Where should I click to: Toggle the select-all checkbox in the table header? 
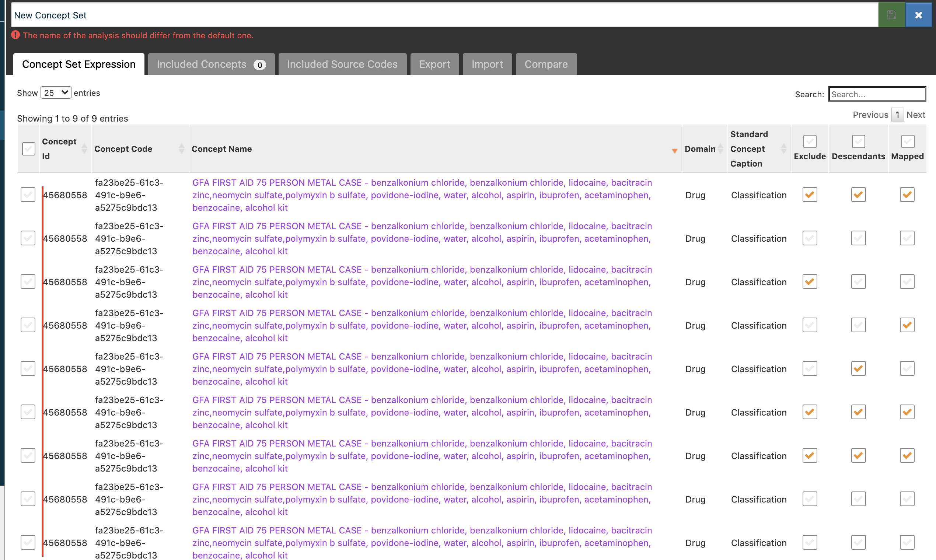coord(28,149)
